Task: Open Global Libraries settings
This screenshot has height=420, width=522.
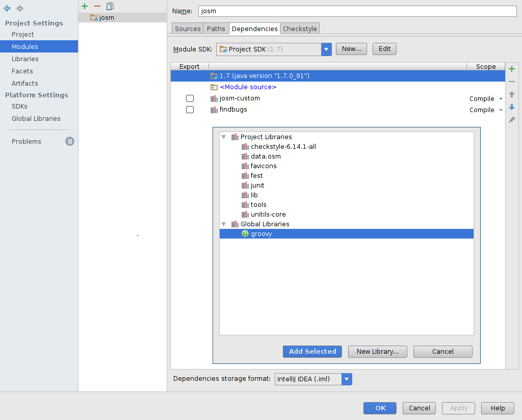Action: tap(36, 118)
